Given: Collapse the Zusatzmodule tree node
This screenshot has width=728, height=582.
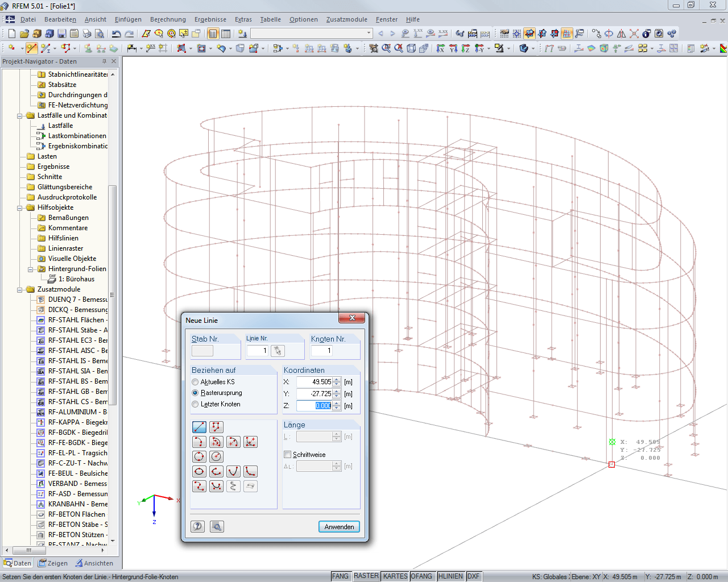Looking at the screenshot, I should [x=20, y=289].
